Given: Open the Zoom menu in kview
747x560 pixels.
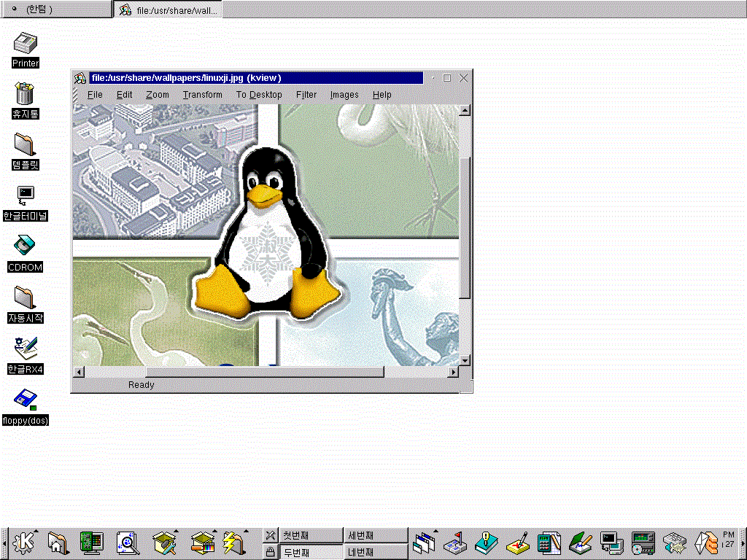Looking at the screenshot, I should coord(157,95).
